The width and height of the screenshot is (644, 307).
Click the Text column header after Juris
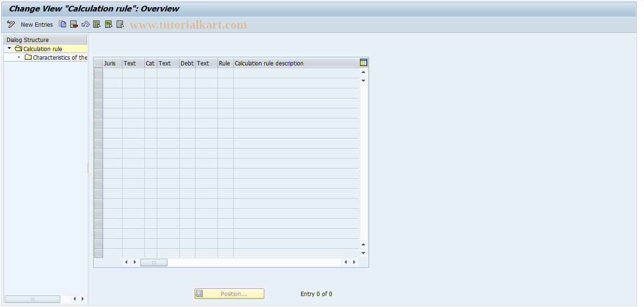pos(133,63)
